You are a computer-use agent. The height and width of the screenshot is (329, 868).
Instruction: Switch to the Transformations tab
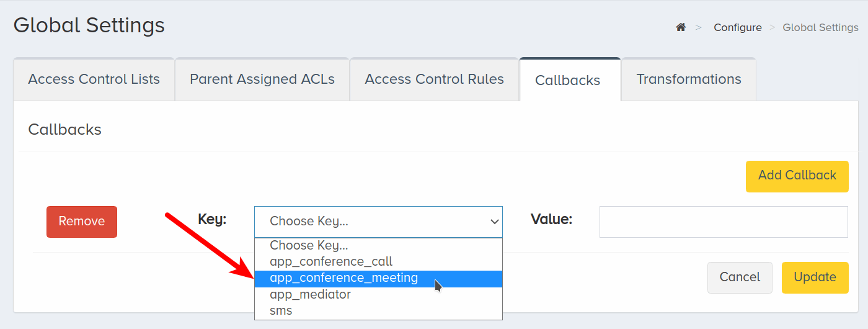click(x=689, y=79)
